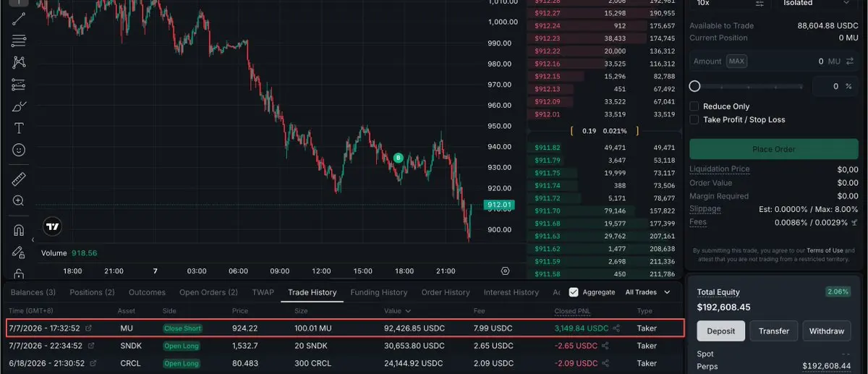Image resolution: width=868 pixels, height=374 pixels.
Task: Switch to the TWAP tab
Action: pyautogui.click(x=263, y=292)
